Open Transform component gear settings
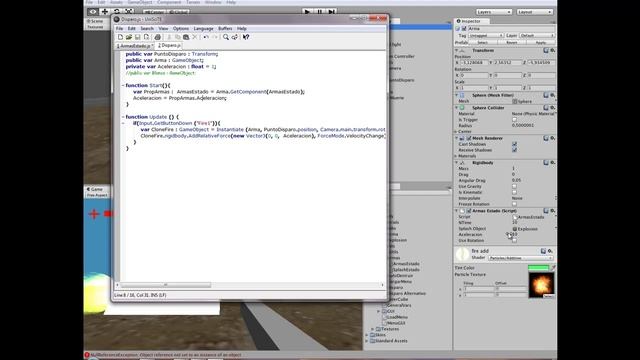This screenshot has height=360, width=640. pyautogui.click(x=552, y=51)
